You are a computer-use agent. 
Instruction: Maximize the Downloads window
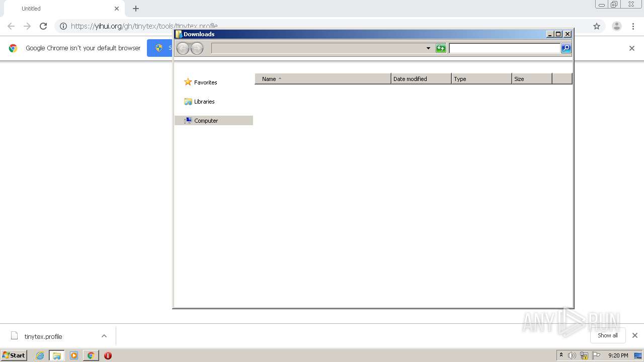[558, 34]
